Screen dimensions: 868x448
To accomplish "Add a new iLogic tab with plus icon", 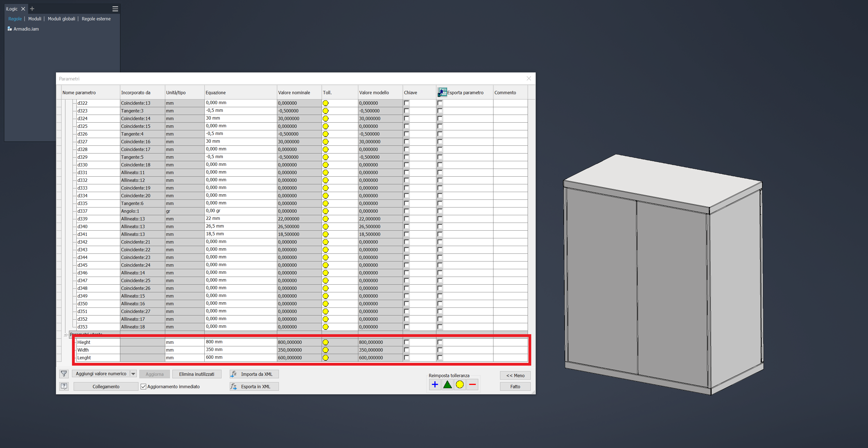I will 32,9.
